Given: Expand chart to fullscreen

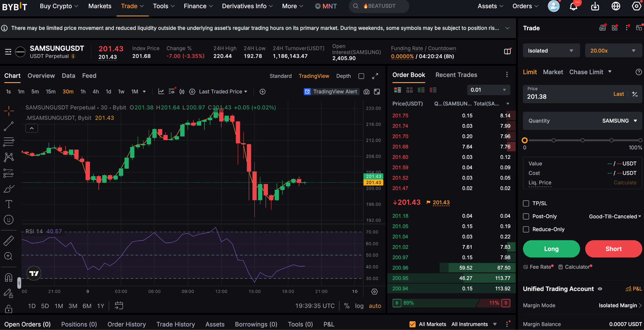Looking at the screenshot, I should [x=375, y=76].
